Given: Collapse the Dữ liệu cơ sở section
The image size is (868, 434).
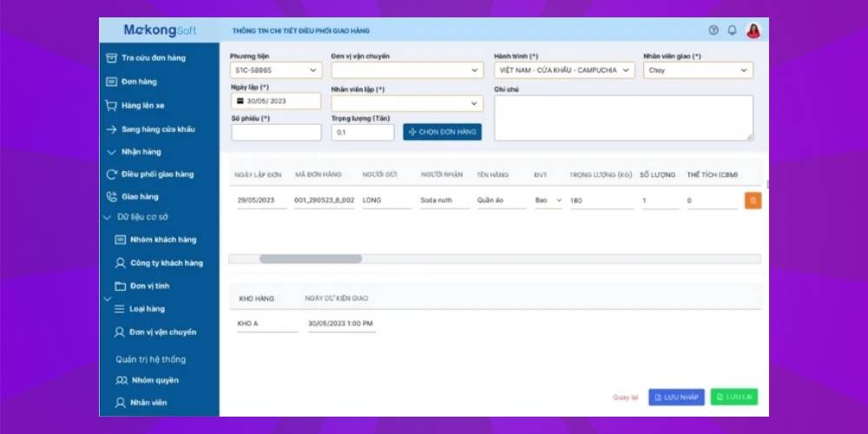Looking at the screenshot, I should pos(109,217).
